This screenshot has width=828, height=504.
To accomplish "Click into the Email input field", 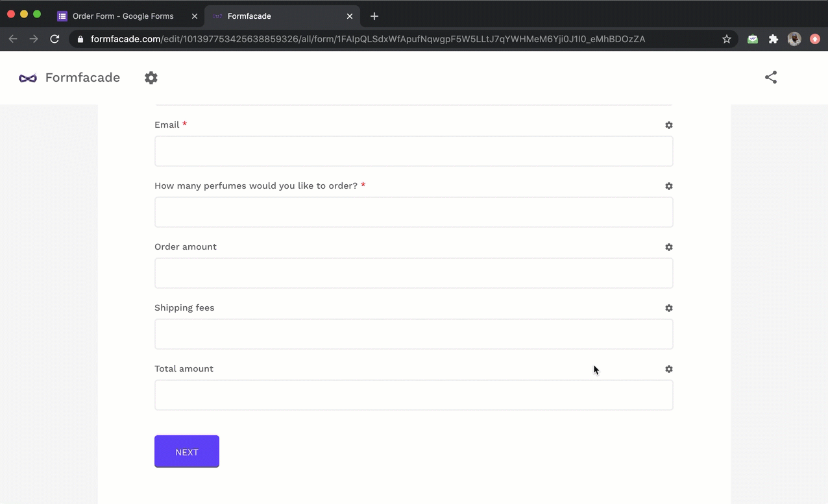I will tap(413, 151).
